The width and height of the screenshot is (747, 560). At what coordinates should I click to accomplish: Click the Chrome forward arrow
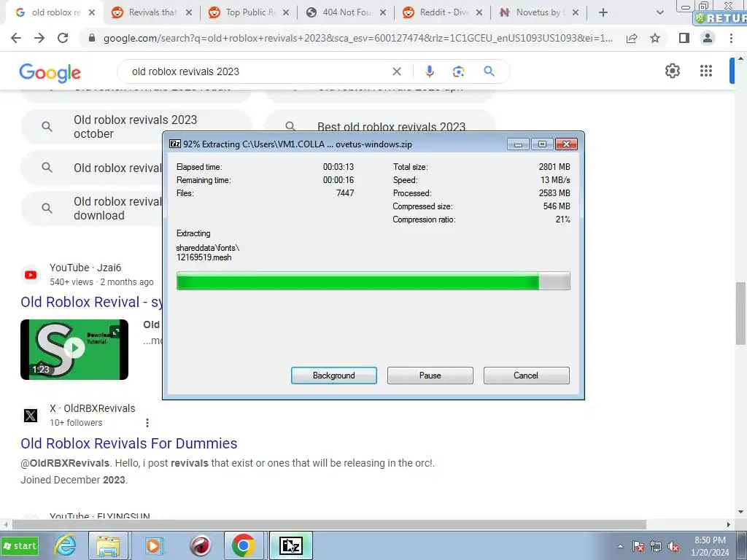pos(39,38)
